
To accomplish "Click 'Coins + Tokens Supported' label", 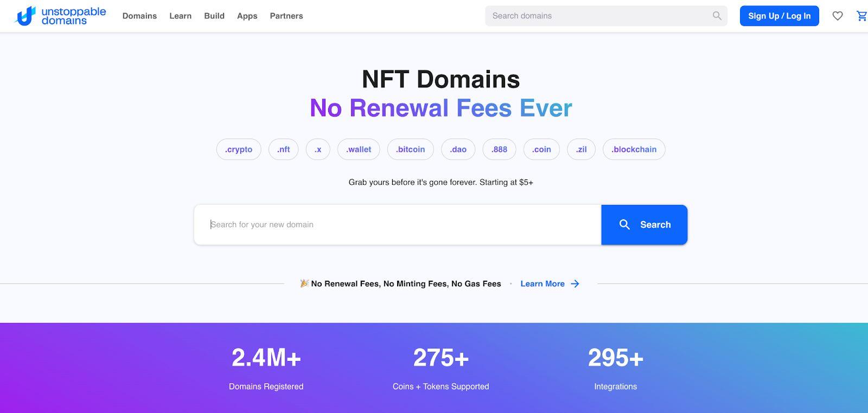I will coord(441,386).
